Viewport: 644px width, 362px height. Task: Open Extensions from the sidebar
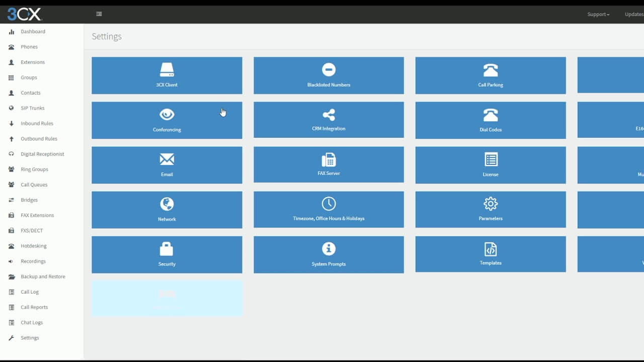click(33, 62)
